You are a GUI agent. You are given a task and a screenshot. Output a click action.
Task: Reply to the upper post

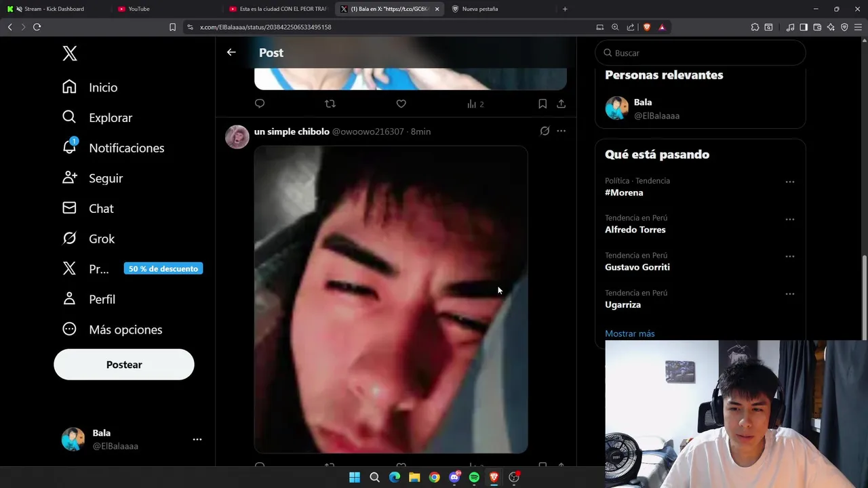pos(260,104)
